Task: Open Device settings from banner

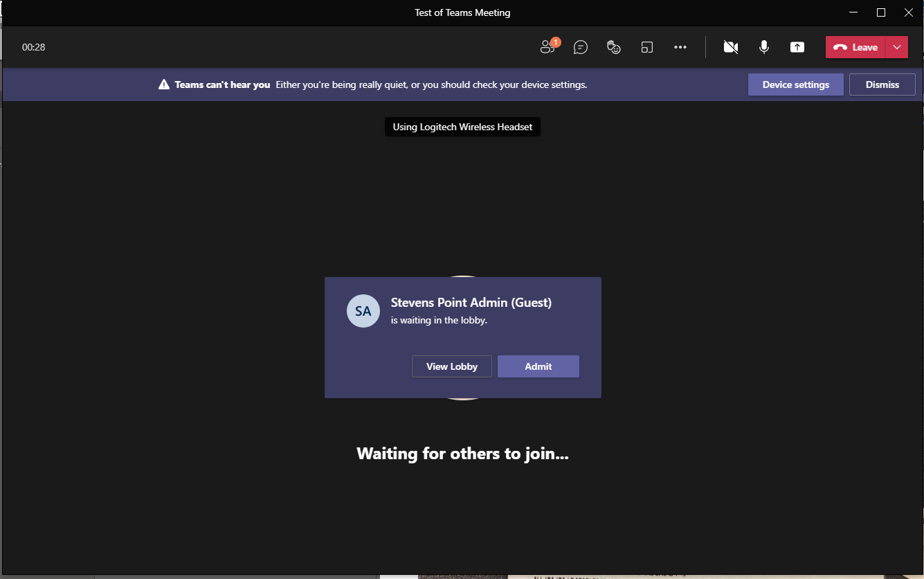Action: (795, 84)
